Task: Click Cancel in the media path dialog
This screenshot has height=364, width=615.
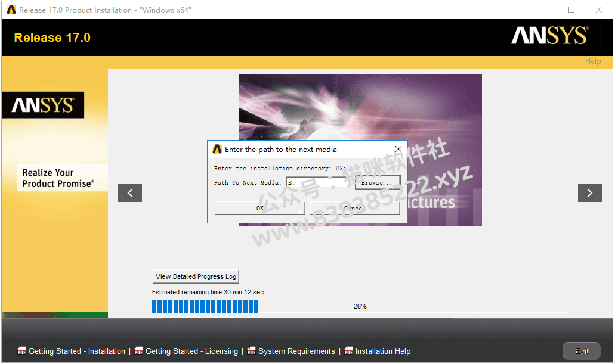Action: [x=355, y=208]
